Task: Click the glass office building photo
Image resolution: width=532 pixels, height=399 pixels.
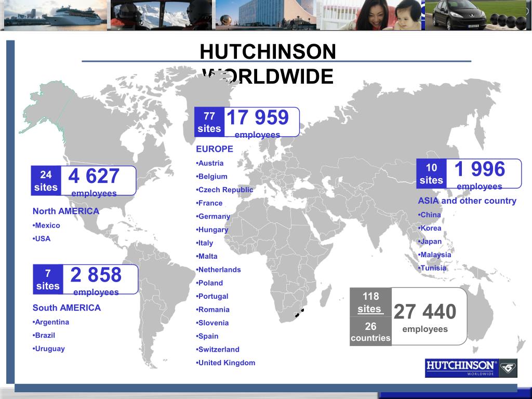Action: click(265, 15)
